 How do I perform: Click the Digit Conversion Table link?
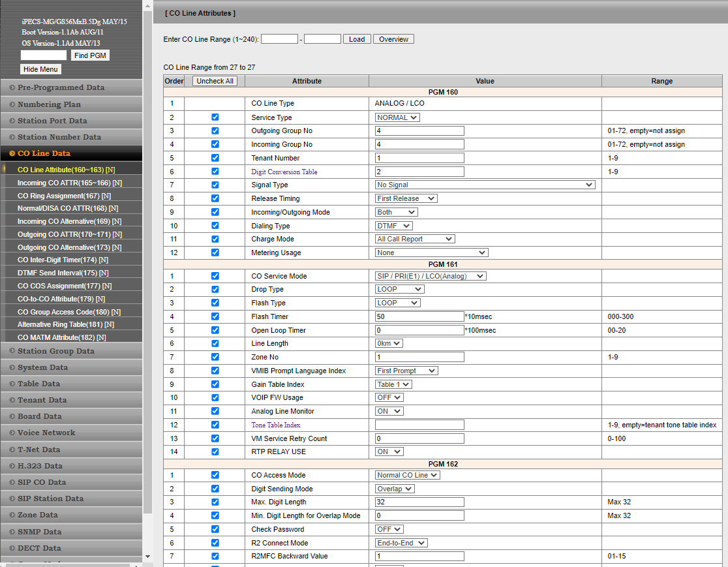[x=284, y=172]
